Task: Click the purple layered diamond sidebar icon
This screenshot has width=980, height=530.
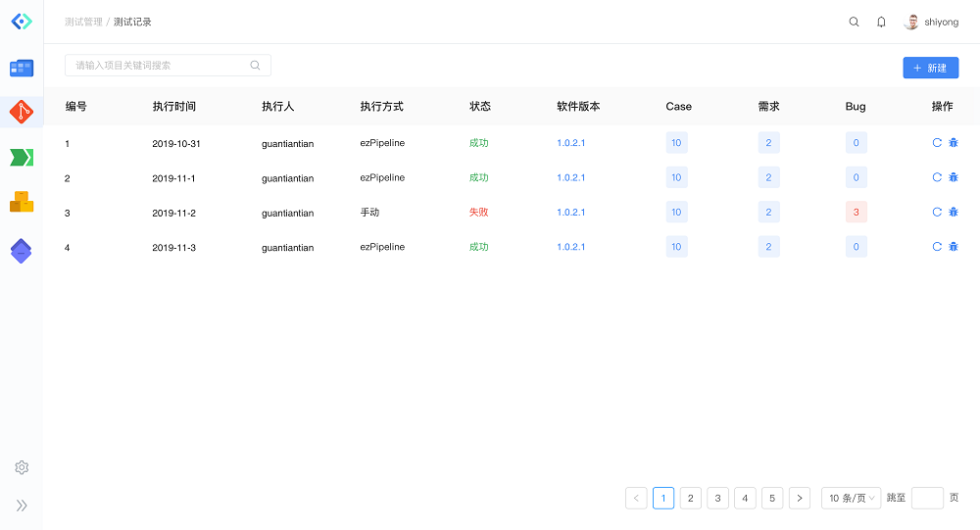Action: pos(21,251)
